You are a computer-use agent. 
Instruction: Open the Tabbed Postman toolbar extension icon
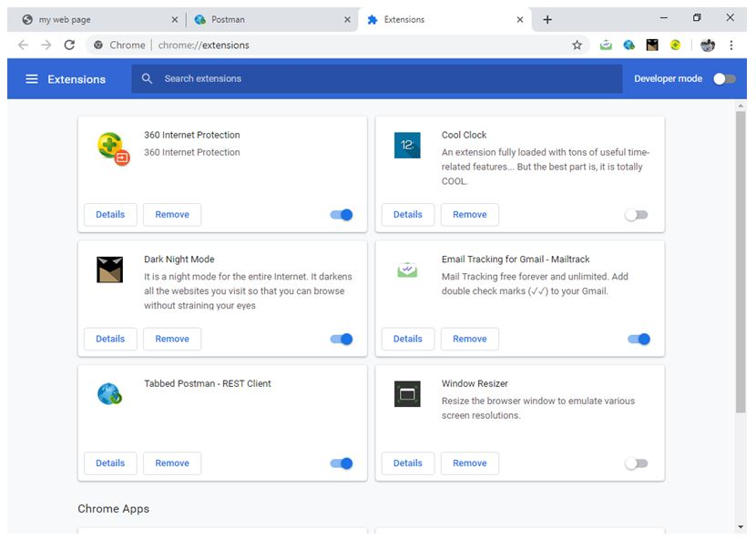pyautogui.click(x=629, y=45)
